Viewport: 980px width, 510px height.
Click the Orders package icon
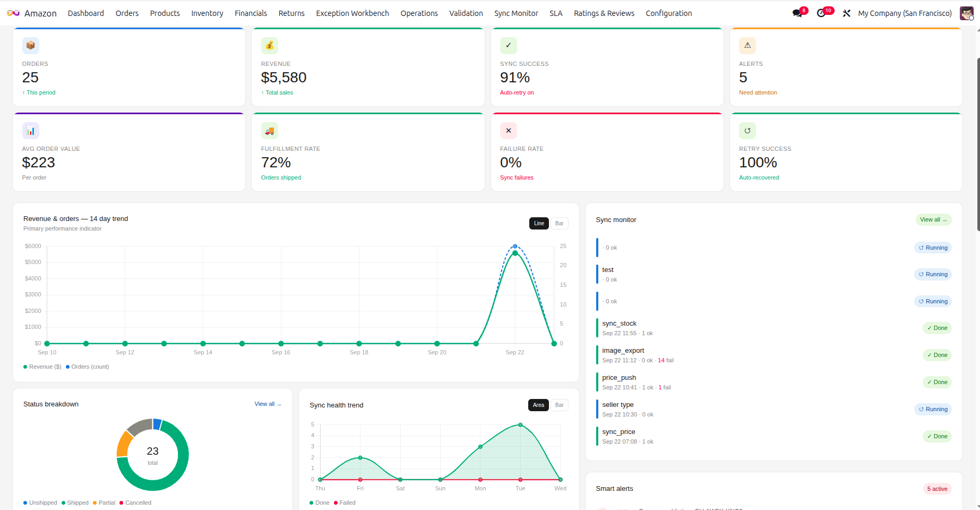point(31,46)
